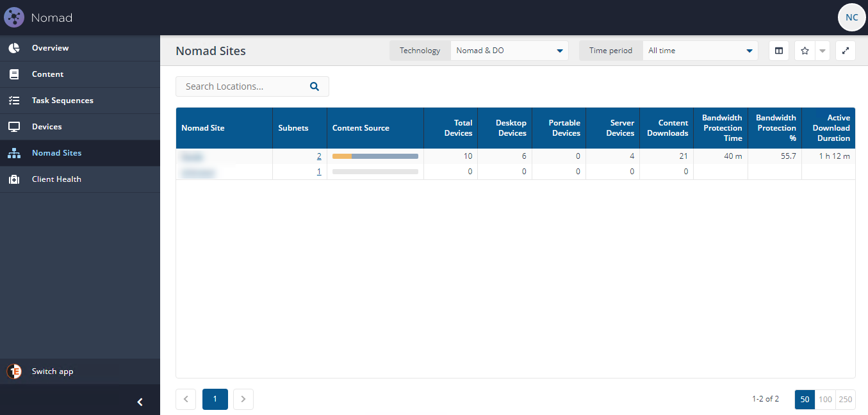Go to Task Sequences menu item
The width and height of the screenshot is (868, 415).
(80, 101)
